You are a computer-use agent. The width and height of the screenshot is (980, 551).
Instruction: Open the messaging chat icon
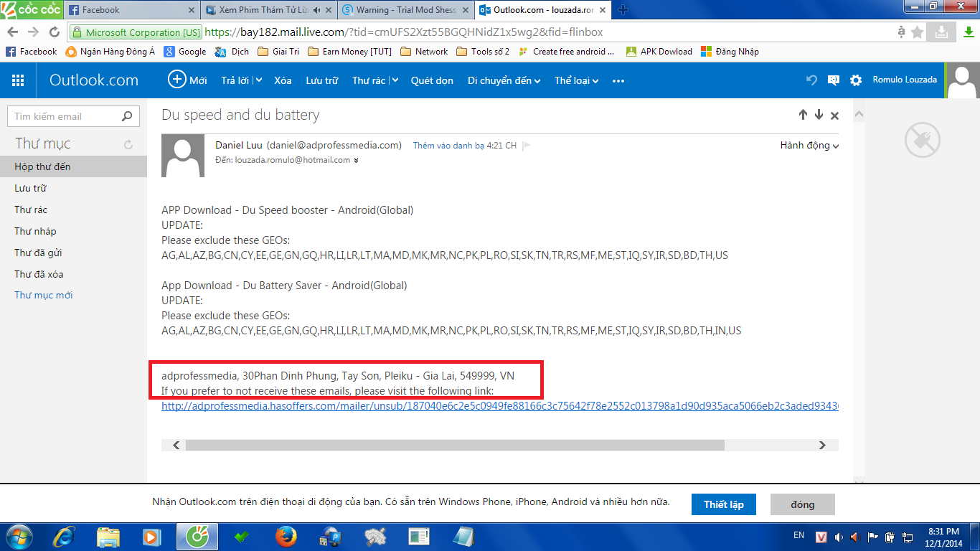[834, 80]
